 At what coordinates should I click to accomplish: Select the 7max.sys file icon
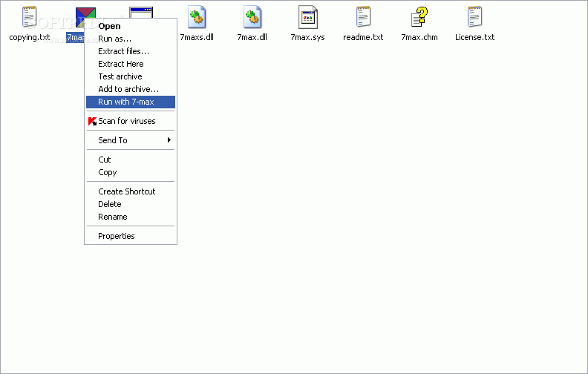click(x=308, y=17)
